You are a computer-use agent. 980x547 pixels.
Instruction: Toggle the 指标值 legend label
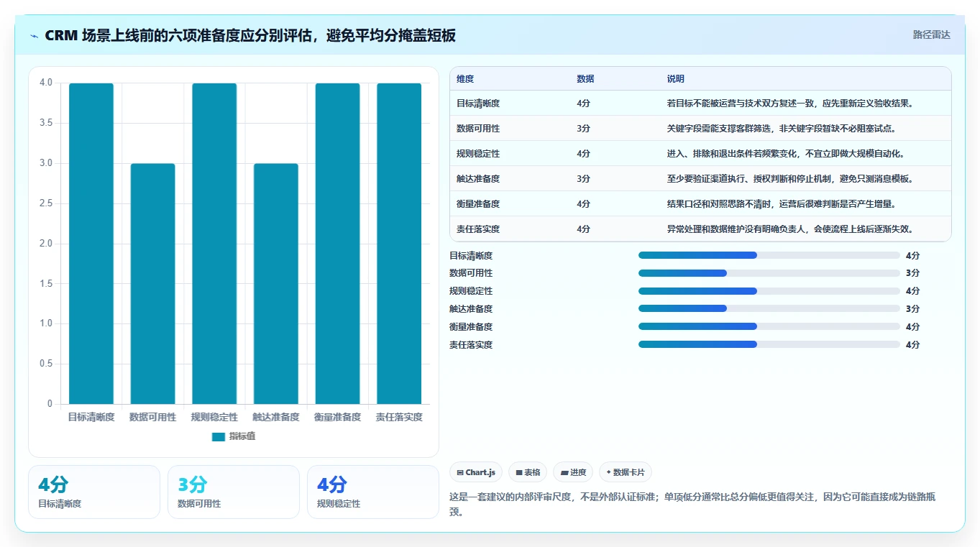click(242, 437)
